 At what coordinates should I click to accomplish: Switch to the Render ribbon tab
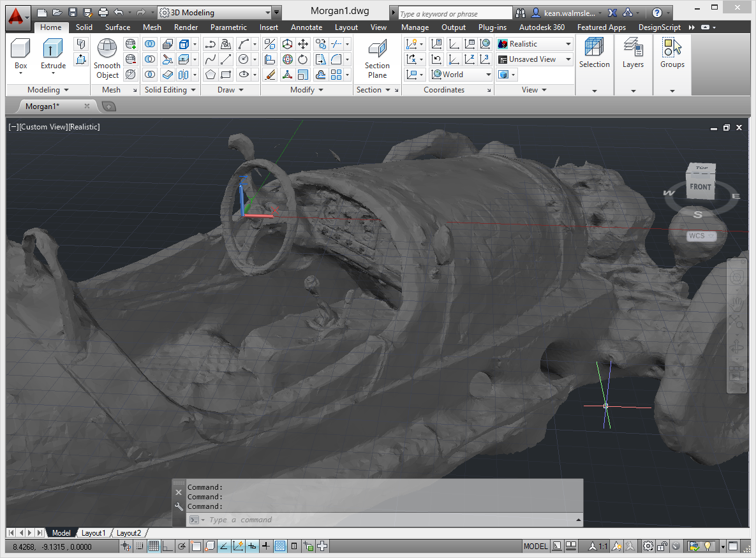pos(186,27)
